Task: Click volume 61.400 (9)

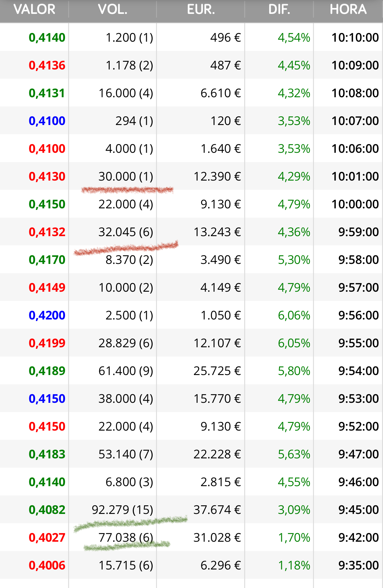Action: 126,371
